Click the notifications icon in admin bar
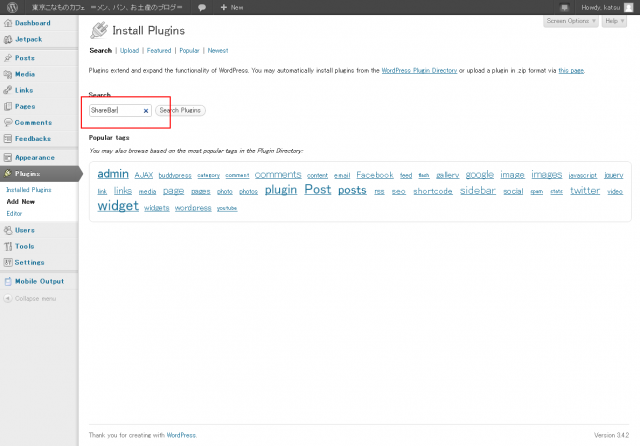640x446 pixels. click(x=564, y=7)
